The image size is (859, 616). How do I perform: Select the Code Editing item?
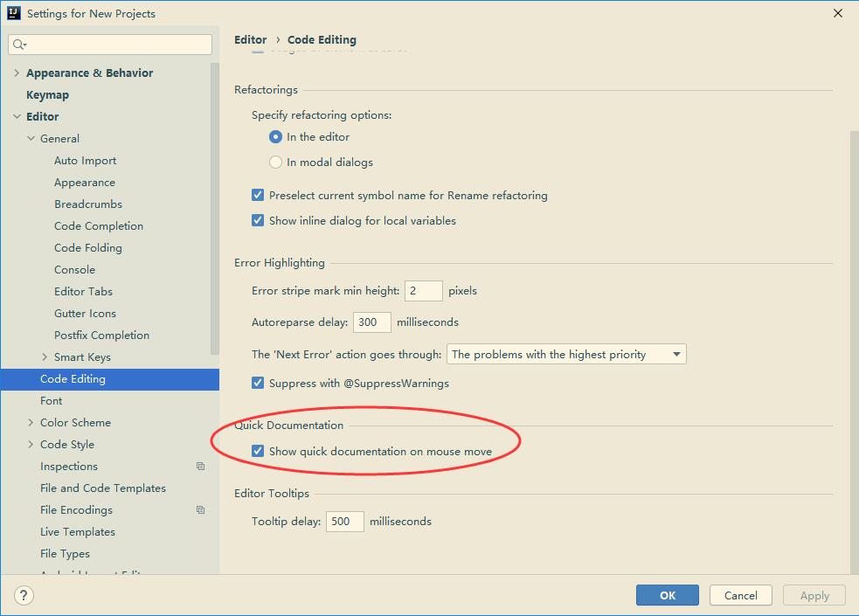click(110, 379)
